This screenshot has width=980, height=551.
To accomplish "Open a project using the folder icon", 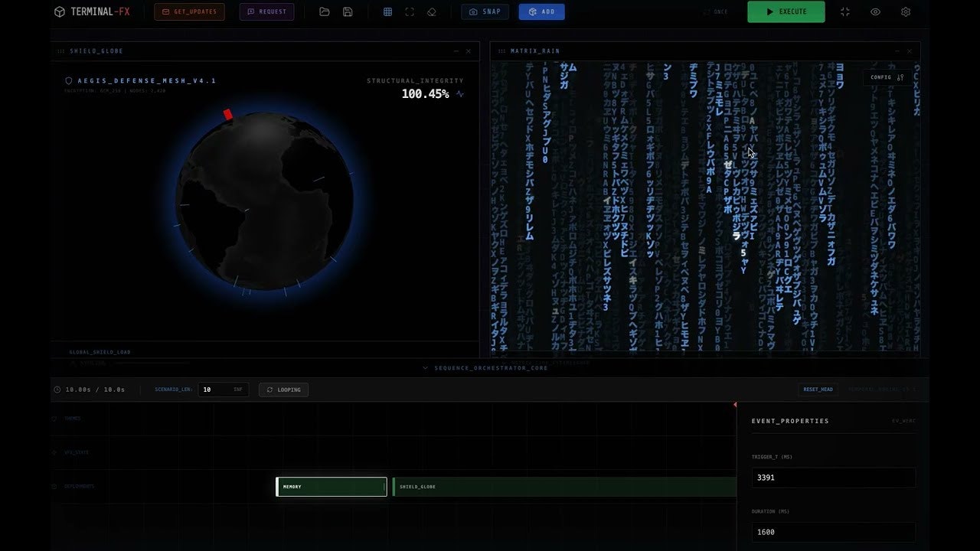I will (x=324, y=11).
